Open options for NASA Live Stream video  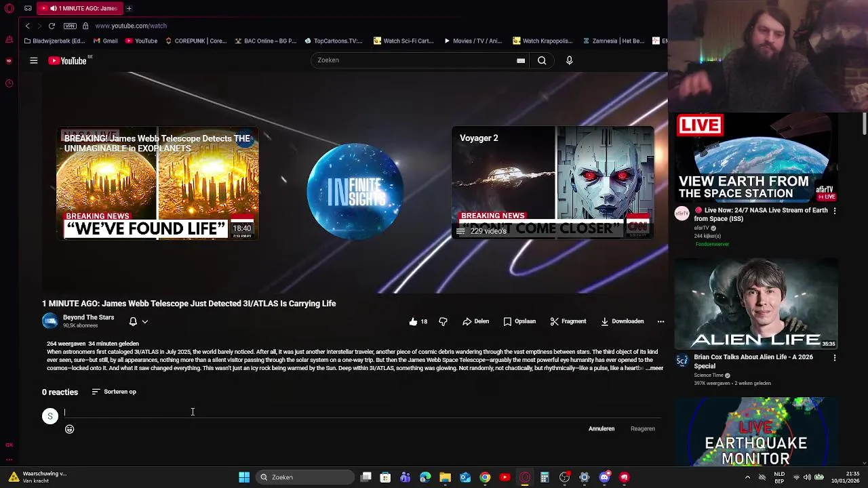click(834, 211)
